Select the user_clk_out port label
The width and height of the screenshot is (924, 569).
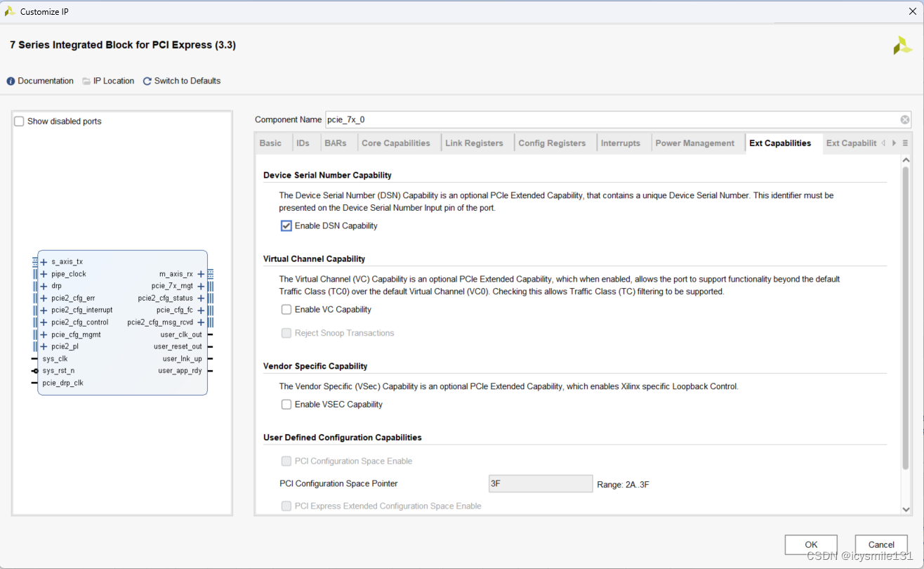181,335
